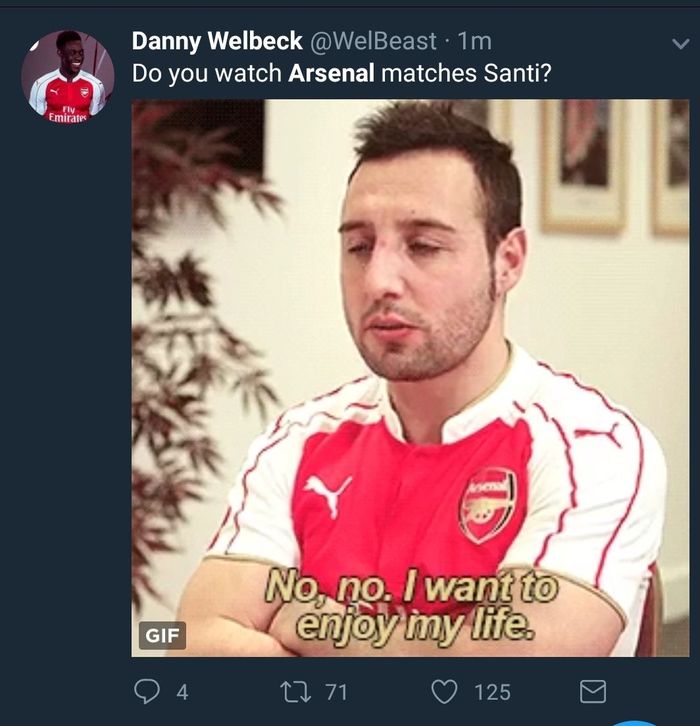The image size is (700, 726).
Task: Click the reply speech bubble icon
Action: (x=147, y=692)
